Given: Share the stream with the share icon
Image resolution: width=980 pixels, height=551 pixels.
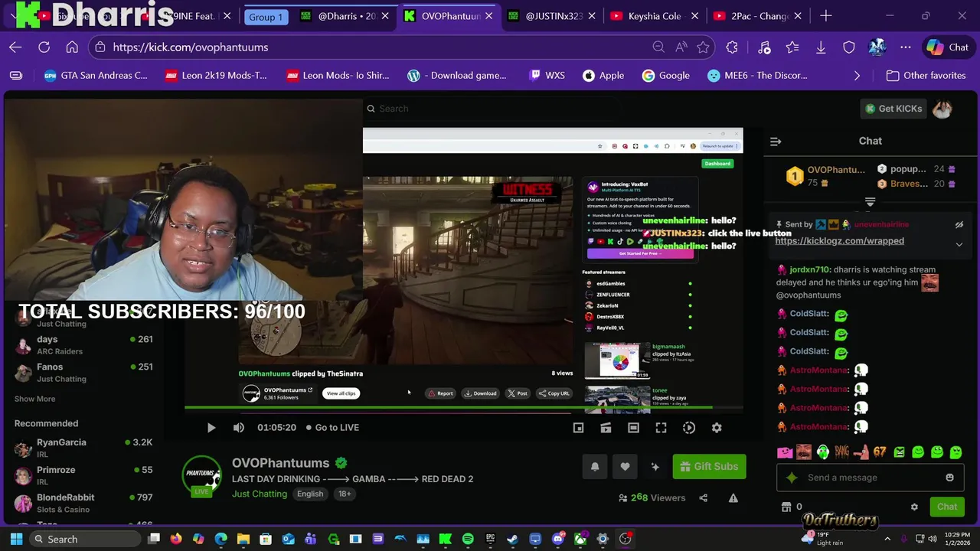Looking at the screenshot, I should pyautogui.click(x=704, y=498).
